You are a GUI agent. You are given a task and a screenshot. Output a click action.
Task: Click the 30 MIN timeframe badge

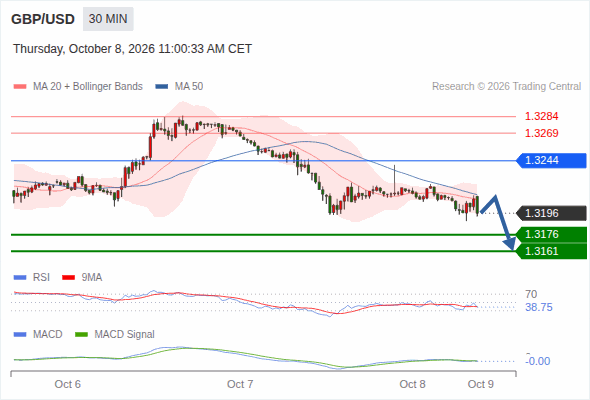click(108, 19)
